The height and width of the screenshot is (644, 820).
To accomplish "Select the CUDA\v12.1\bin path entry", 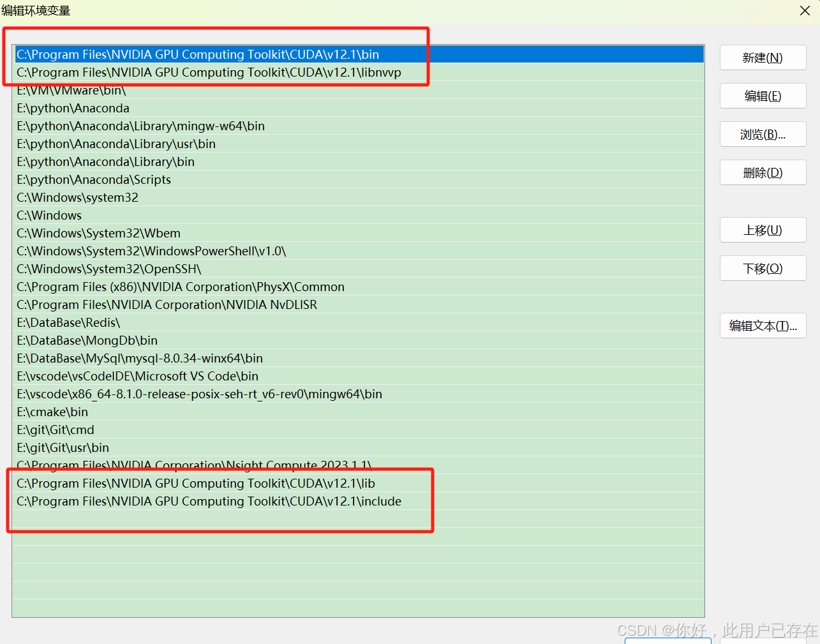I will pos(358,54).
